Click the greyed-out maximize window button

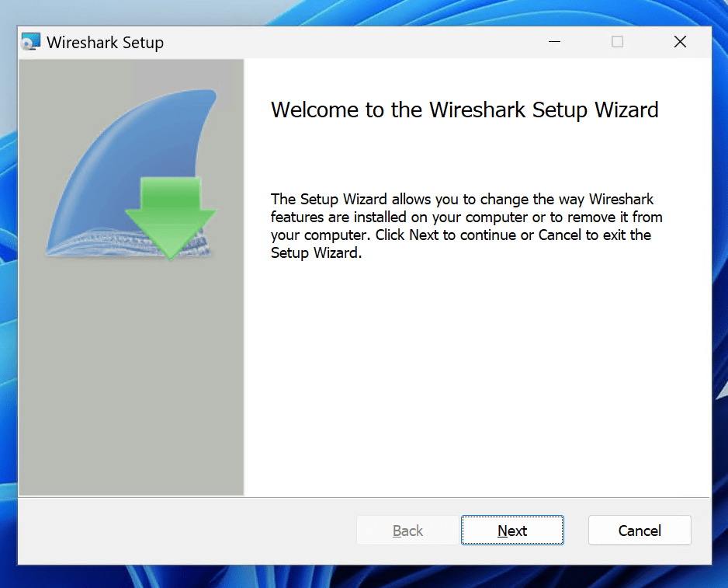617,42
